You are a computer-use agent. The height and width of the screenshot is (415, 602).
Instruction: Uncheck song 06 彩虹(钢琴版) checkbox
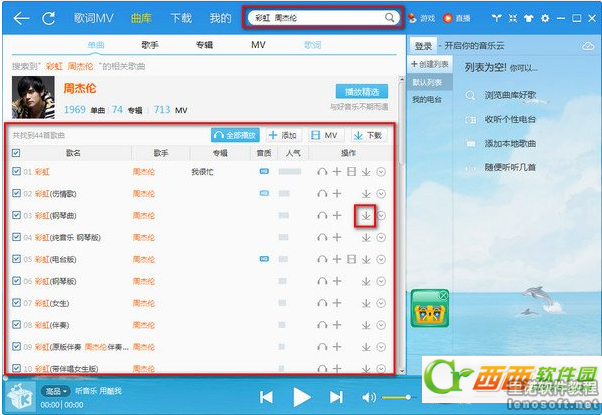[x=16, y=281]
